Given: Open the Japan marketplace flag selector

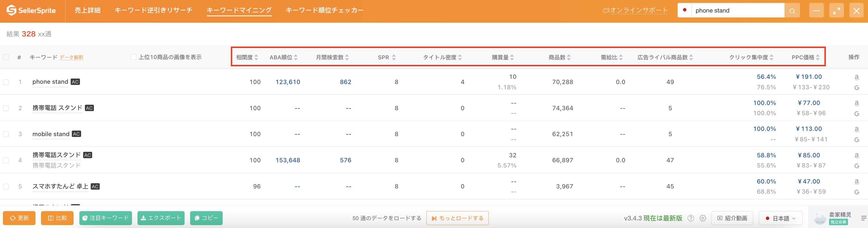Looking at the screenshot, I should [684, 10].
